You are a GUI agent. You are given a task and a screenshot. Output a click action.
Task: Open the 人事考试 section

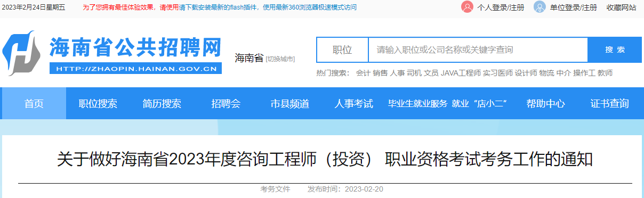(x=354, y=104)
